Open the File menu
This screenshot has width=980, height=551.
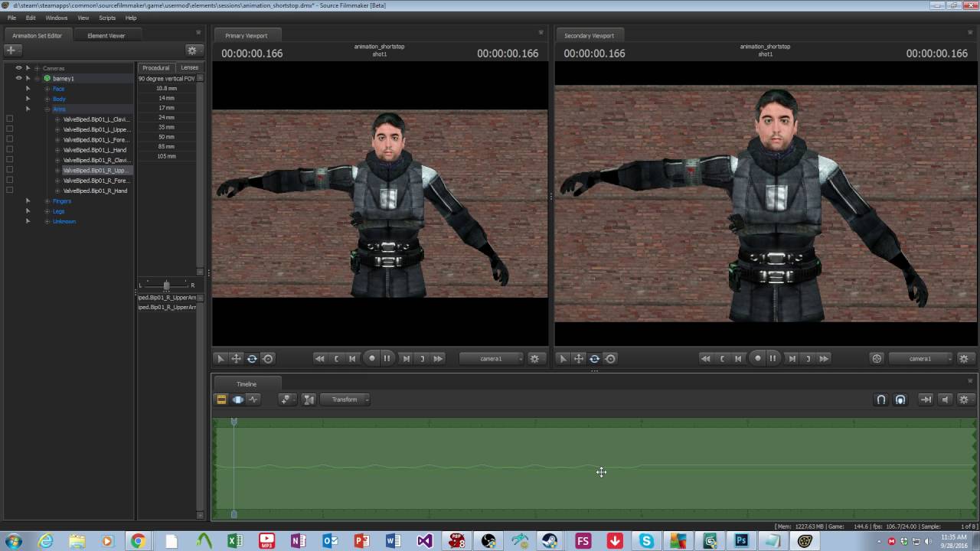(x=11, y=18)
